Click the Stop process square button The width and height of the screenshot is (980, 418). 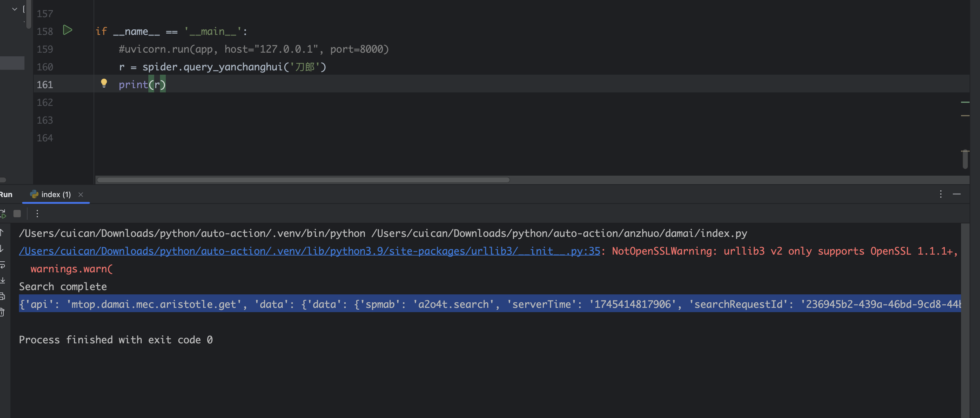(x=17, y=214)
